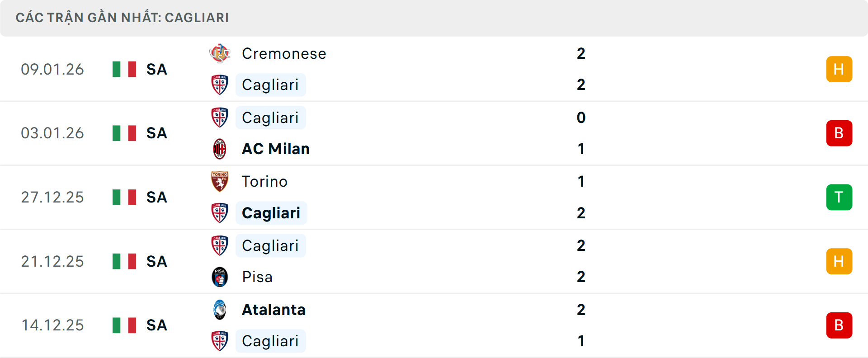Click the Torino club crest icon
Viewport: 868px width, 358px height.
[x=220, y=181]
